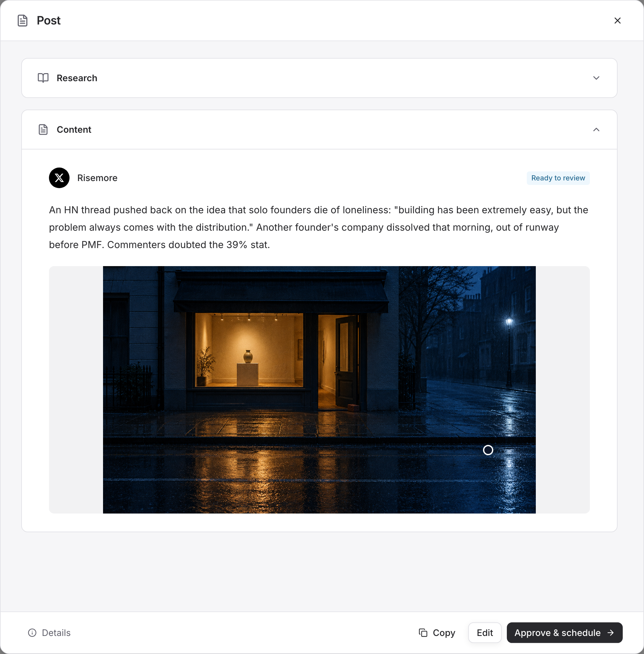644x654 pixels.
Task: Click the Ready to review status badge
Action: tap(558, 178)
